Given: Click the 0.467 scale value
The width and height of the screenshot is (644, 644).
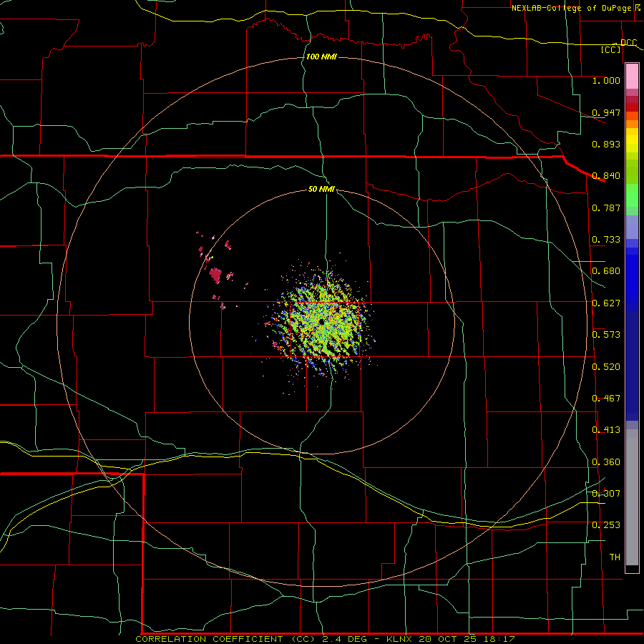Looking at the screenshot, I should coord(606,399).
